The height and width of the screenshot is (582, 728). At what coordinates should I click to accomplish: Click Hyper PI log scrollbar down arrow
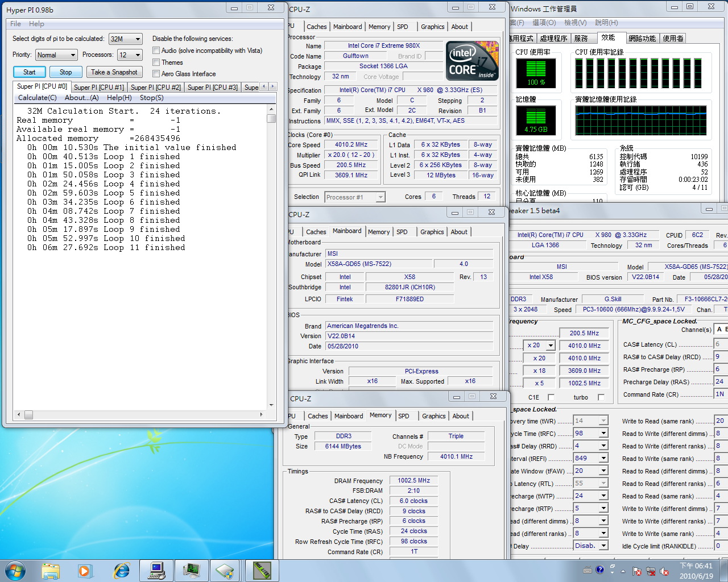pos(271,405)
